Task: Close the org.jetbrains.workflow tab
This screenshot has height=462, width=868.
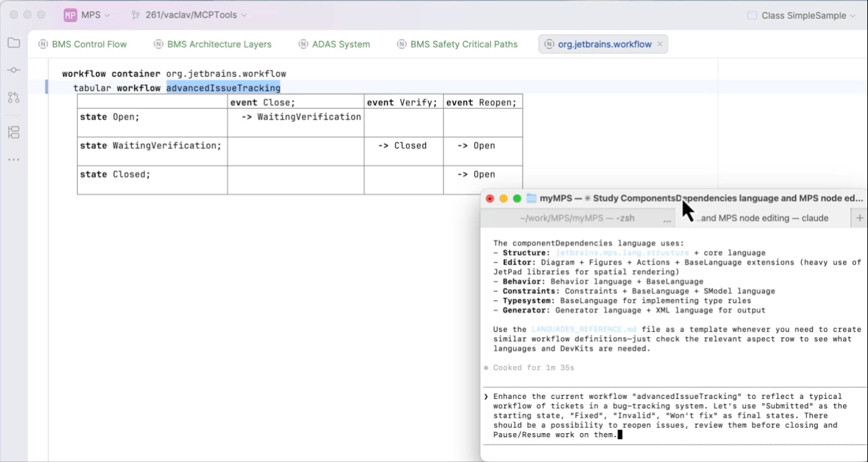Action: [660, 44]
